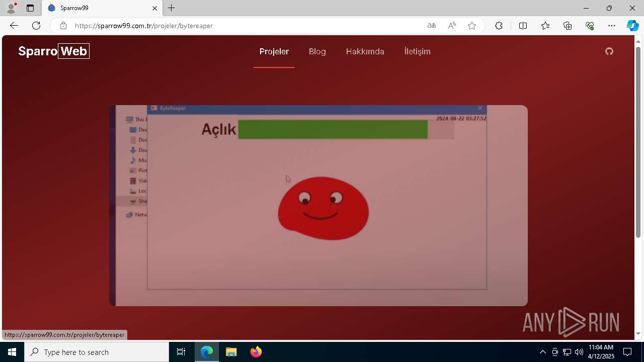644x362 pixels.
Task: Select the Sparrow99 browser tab
Action: click(102, 8)
